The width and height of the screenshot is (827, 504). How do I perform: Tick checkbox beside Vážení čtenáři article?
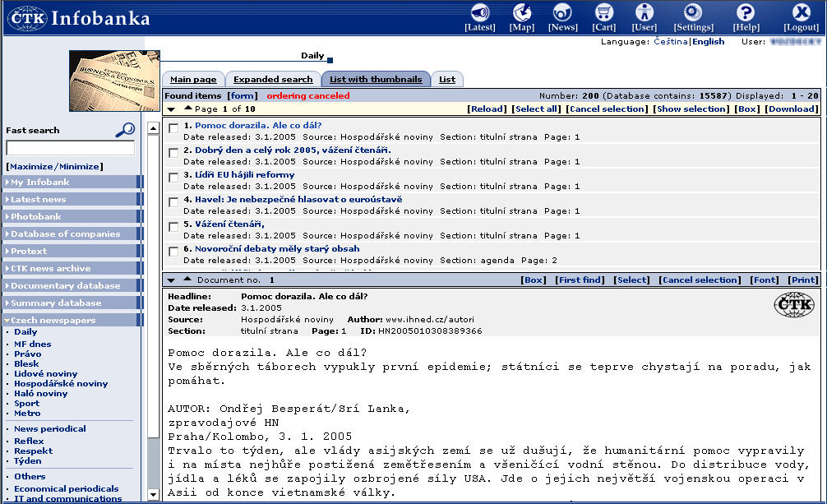173,226
